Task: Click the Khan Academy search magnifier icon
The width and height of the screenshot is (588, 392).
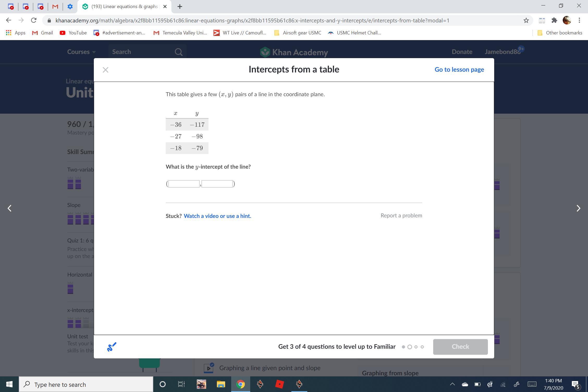Action: pyautogui.click(x=179, y=52)
